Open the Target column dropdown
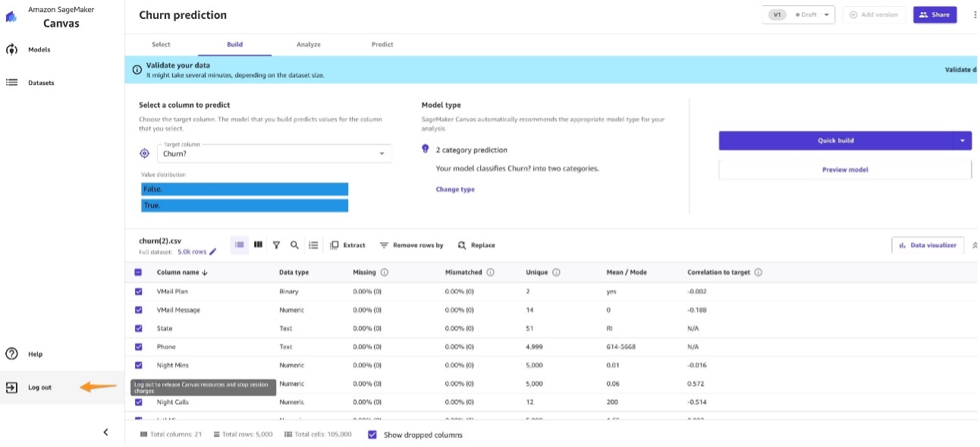Viewport: 980px width, 447px height. pyautogui.click(x=275, y=153)
